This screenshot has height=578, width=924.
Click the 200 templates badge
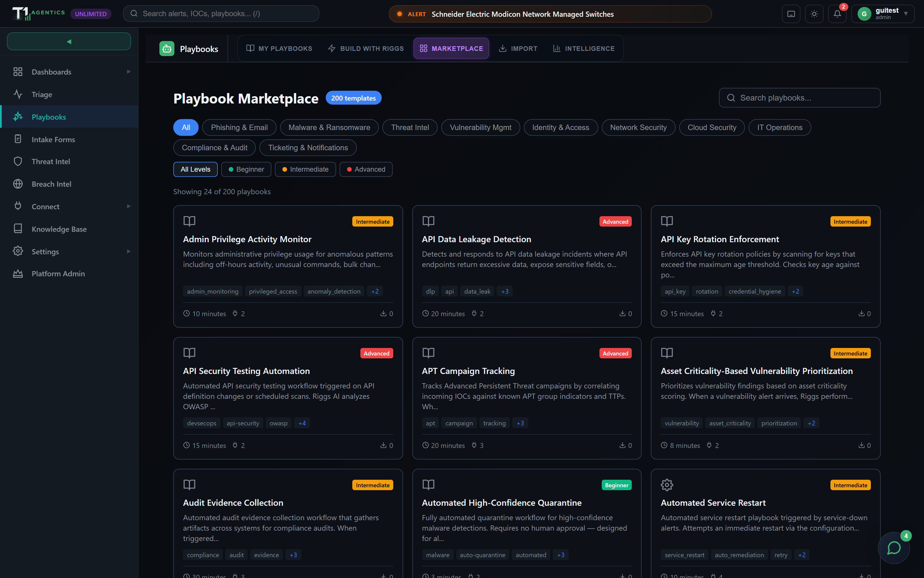[x=353, y=98]
